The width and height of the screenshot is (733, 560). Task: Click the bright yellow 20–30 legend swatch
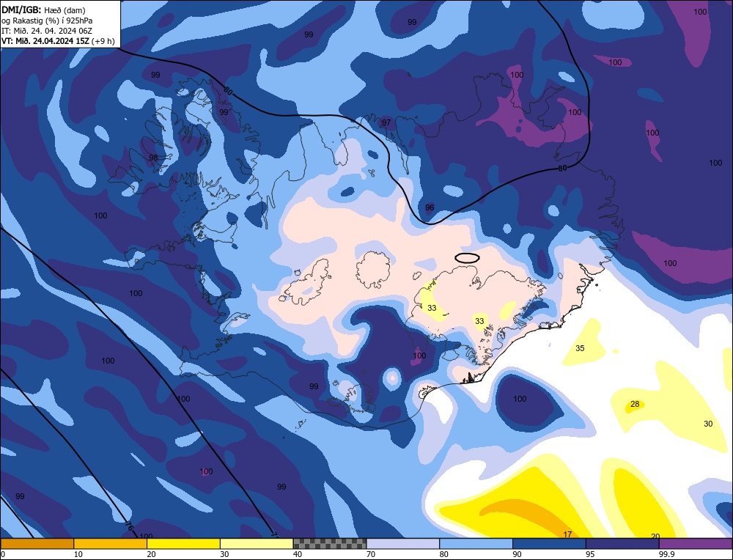183,543
